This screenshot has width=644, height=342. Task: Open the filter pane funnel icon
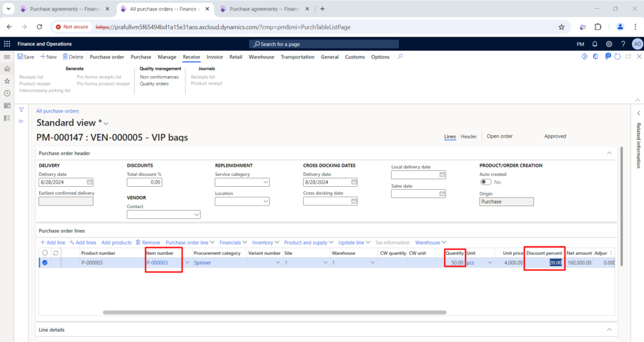tap(21, 110)
